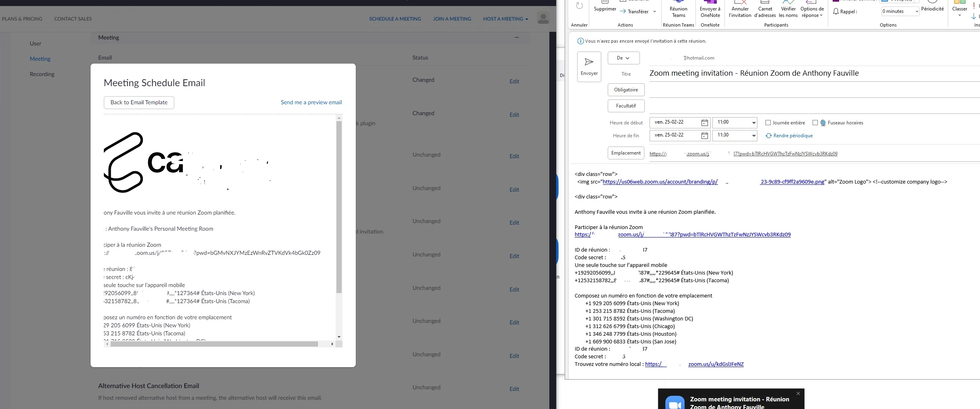Open the 11:00 start time dropdown

click(754, 123)
